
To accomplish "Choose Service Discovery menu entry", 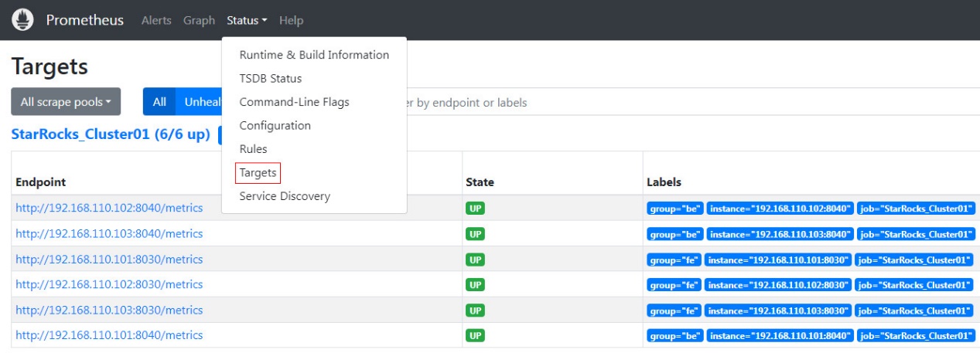I will (x=285, y=196).
